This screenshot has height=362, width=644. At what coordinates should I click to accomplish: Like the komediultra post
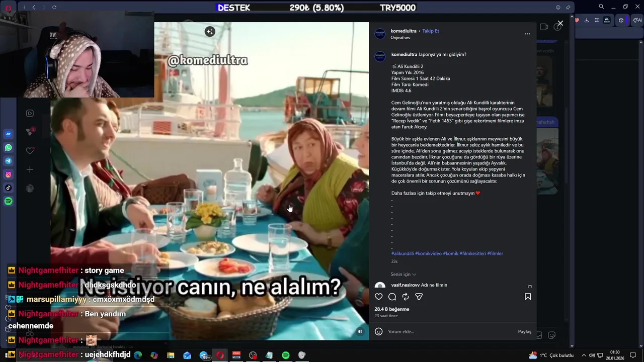coord(379,297)
